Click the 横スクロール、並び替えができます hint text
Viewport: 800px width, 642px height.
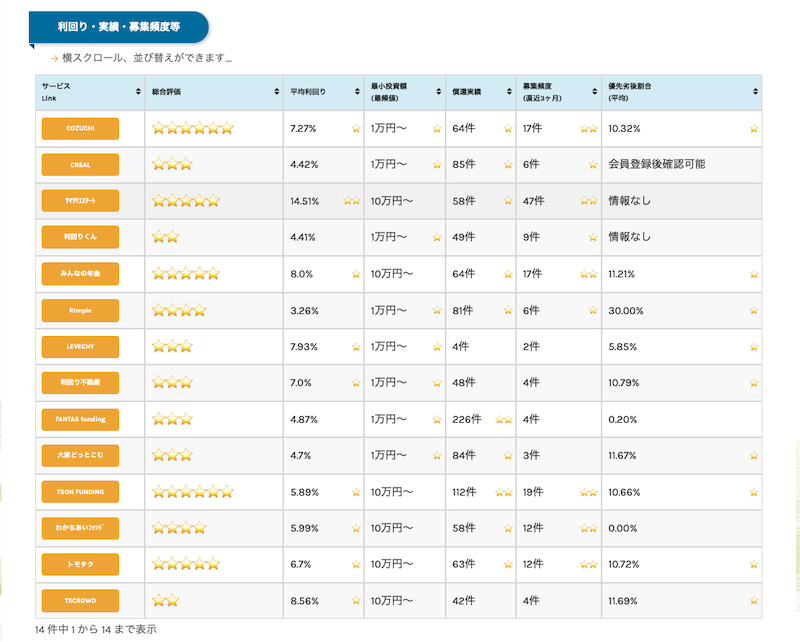click(147, 58)
